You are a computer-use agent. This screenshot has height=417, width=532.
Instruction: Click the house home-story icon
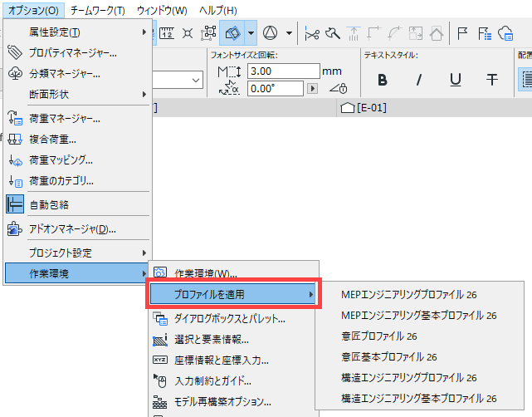pyautogui.click(x=437, y=33)
